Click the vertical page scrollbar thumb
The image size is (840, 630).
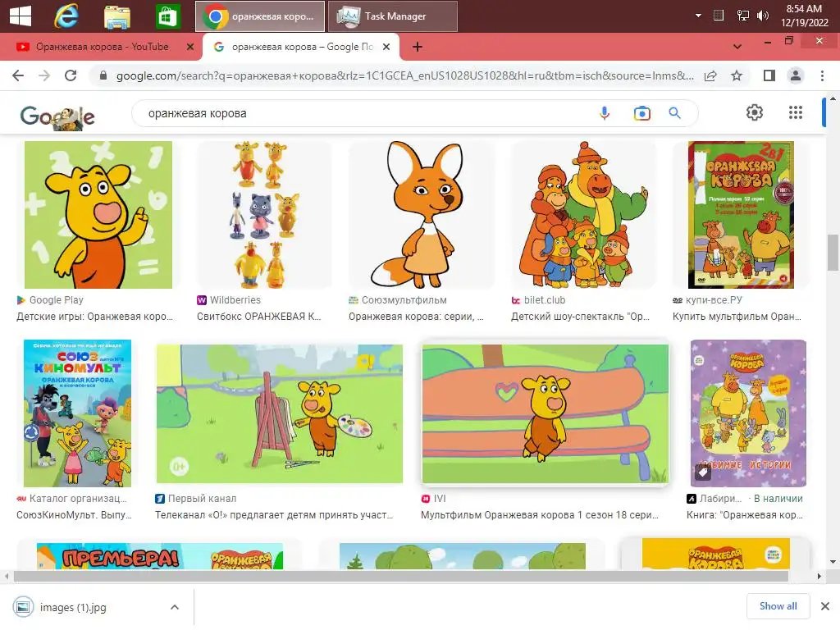[x=833, y=252]
